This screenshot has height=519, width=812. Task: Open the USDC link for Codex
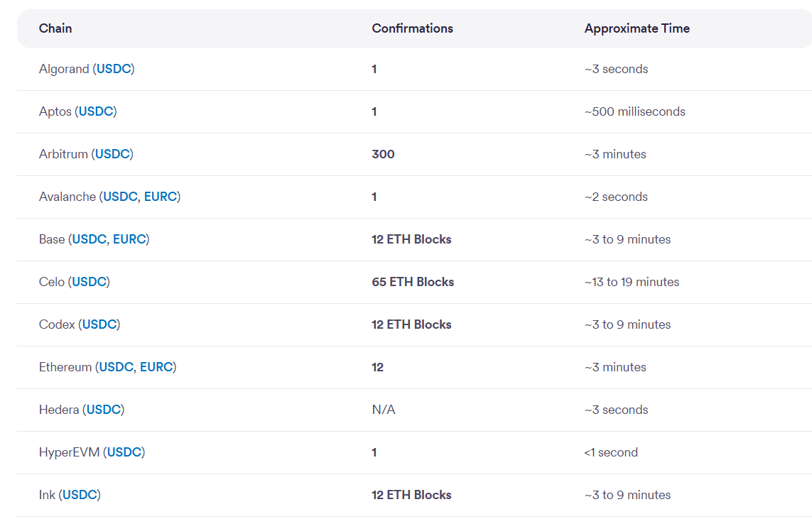[x=98, y=324]
